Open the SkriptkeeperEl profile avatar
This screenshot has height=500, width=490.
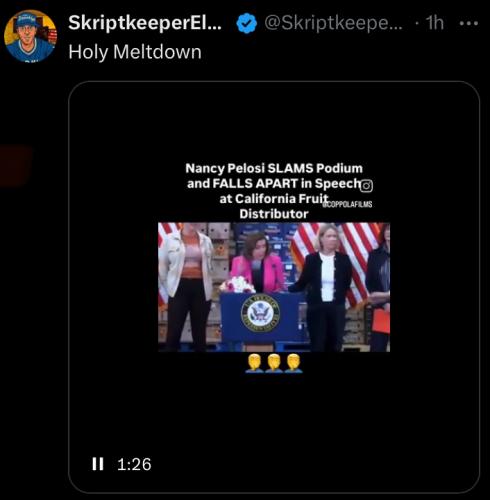point(30,36)
